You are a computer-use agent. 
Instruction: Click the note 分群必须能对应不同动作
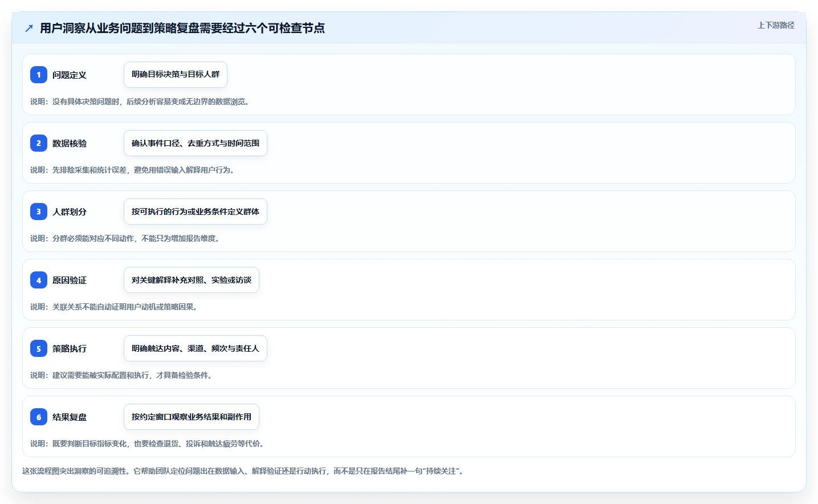(125, 238)
